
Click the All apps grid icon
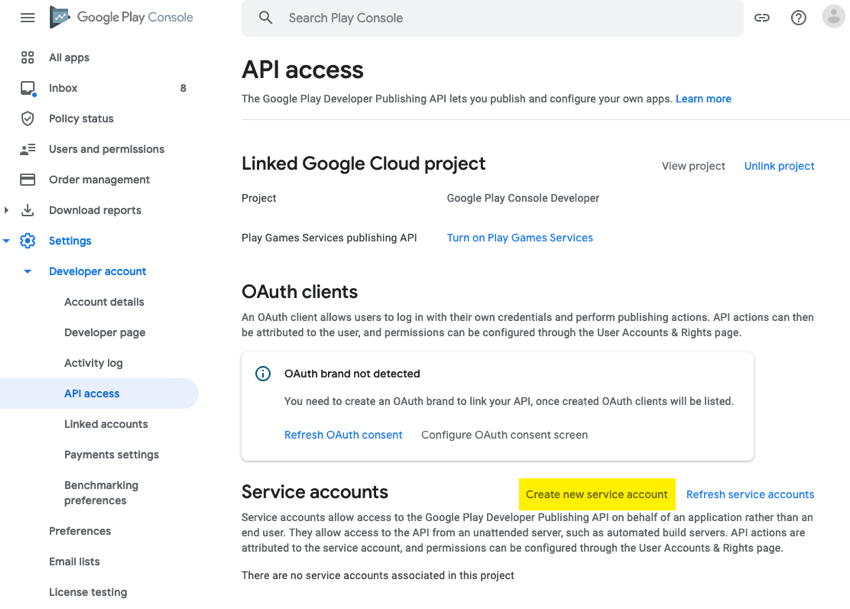[x=27, y=58]
